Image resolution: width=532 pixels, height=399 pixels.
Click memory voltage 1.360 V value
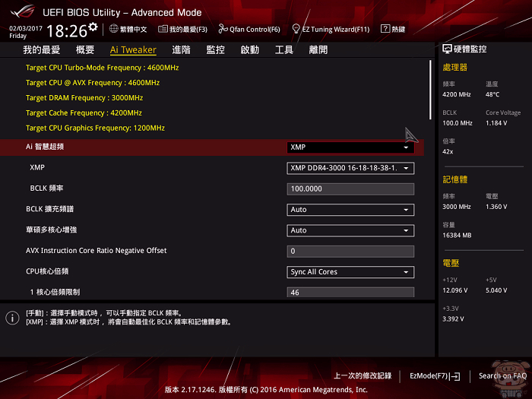coord(496,207)
